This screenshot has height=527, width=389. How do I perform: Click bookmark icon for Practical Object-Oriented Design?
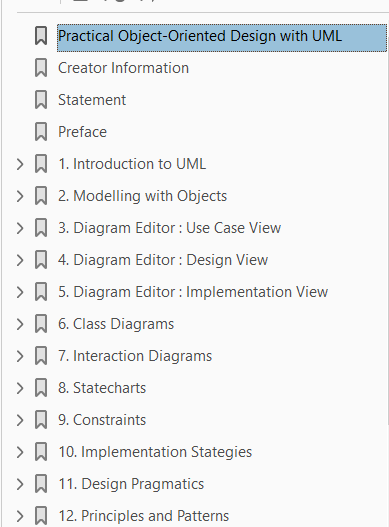coord(41,36)
